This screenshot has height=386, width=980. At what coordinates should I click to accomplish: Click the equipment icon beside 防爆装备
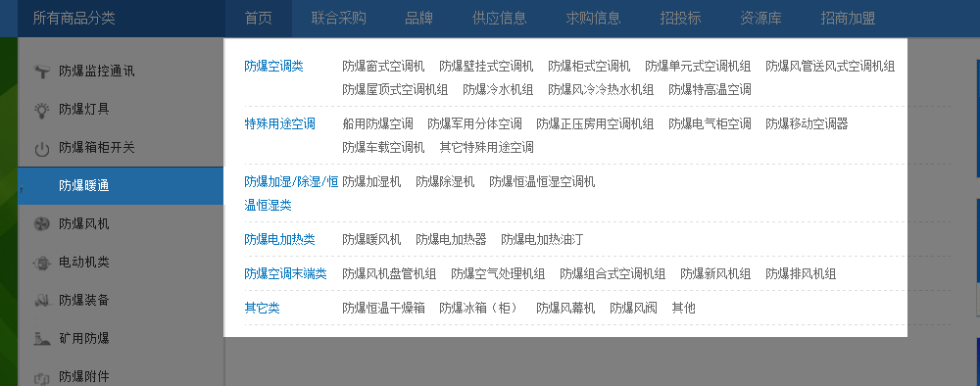[x=41, y=301]
